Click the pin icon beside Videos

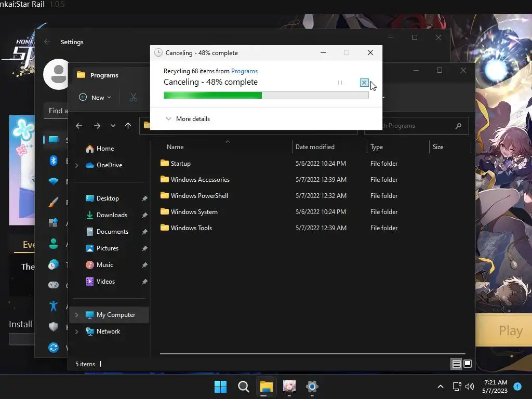144,282
